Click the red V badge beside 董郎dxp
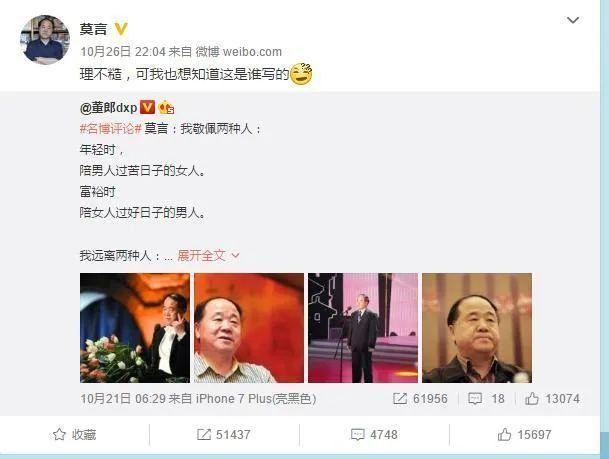Screen dimensions: 609x459 (147, 107)
